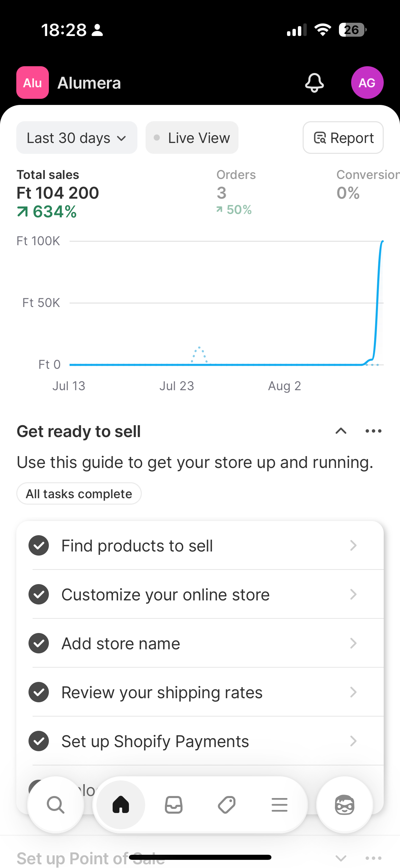Image resolution: width=400 pixels, height=868 pixels.
Task: Click the Find products checkmark
Action: 39,545
